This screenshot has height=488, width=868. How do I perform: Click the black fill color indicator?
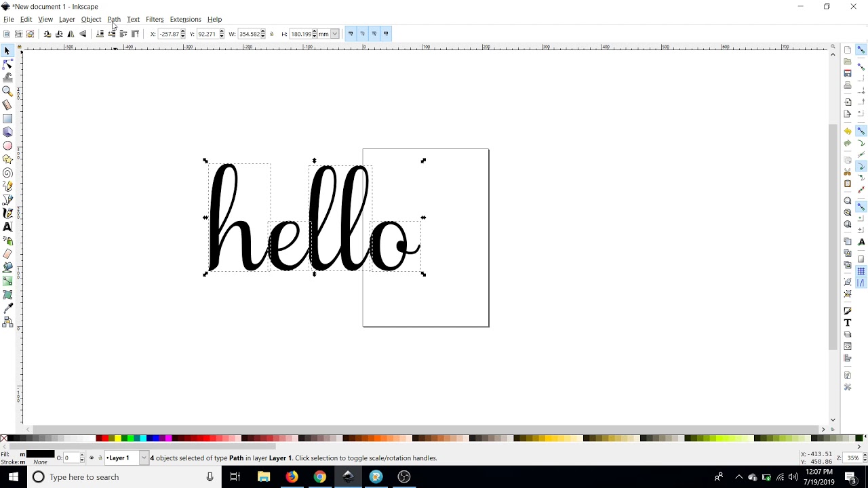[40, 454]
